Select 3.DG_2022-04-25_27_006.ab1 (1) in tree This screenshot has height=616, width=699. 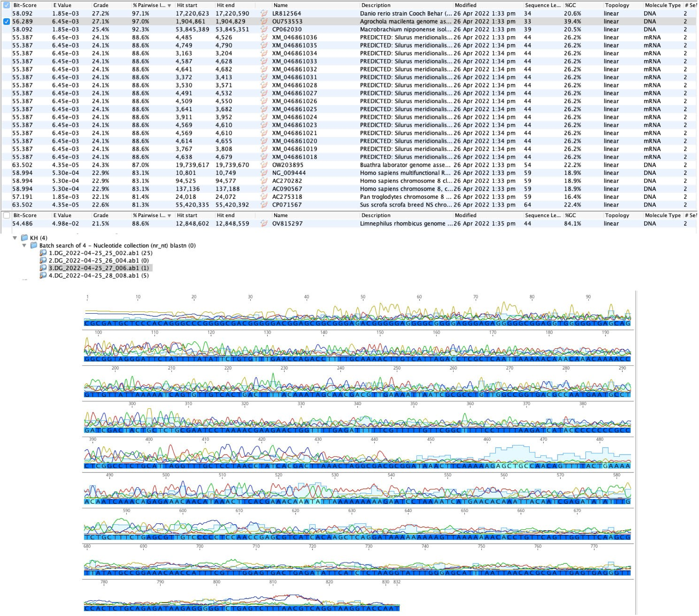(x=94, y=268)
